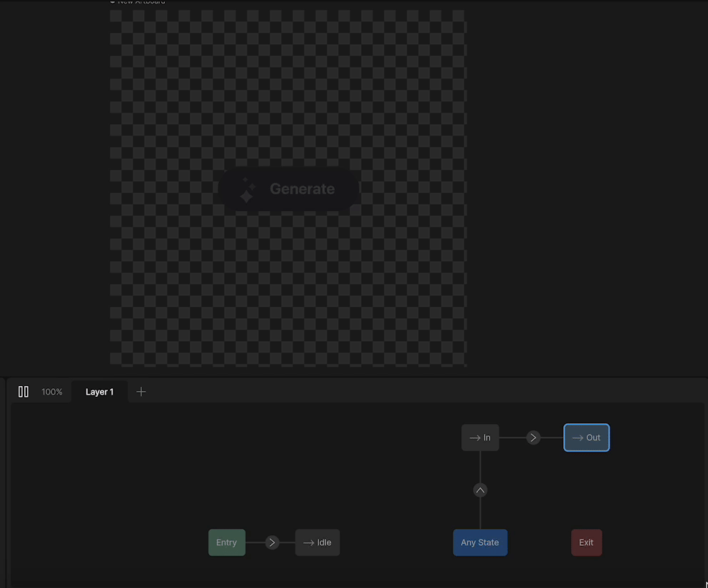Switch to the Layer 1 tab
708x588 pixels.
click(99, 392)
